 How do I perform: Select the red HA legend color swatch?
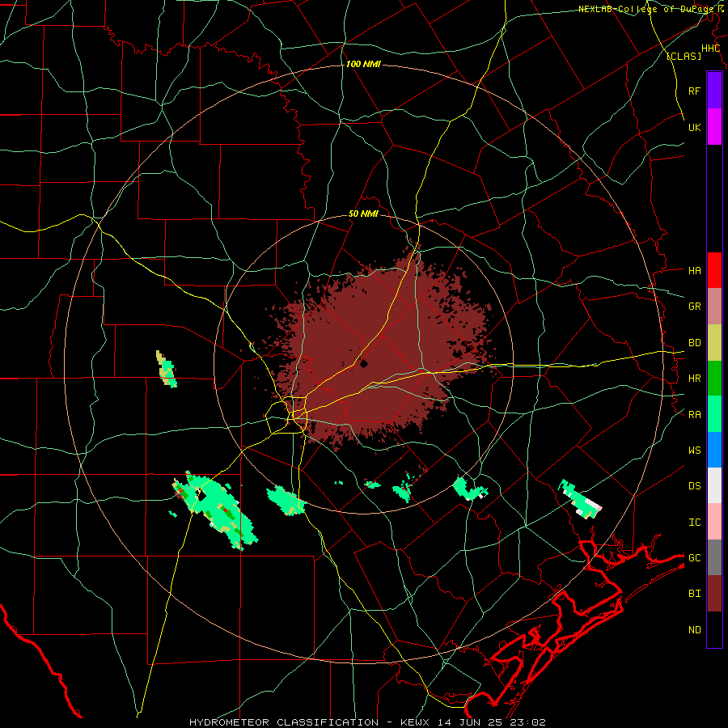[714, 270]
